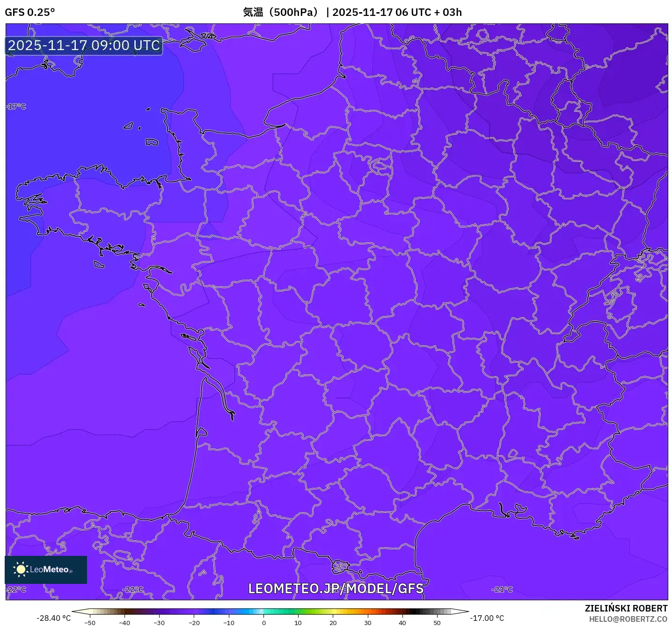Viewport: 672px width, 626px height.
Task: Click the -17°C temperature annotation on the map
Action: click(x=15, y=107)
